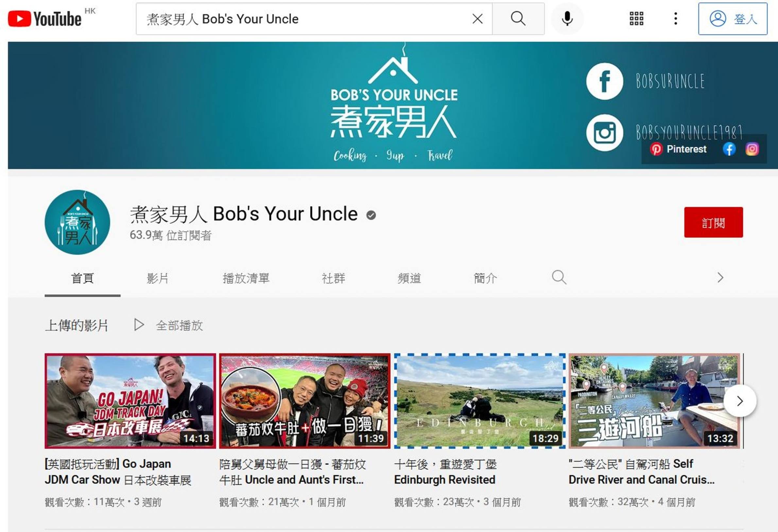Open the 三遊河船 video thumbnail
This screenshot has height=532, width=778.
pyautogui.click(x=654, y=401)
